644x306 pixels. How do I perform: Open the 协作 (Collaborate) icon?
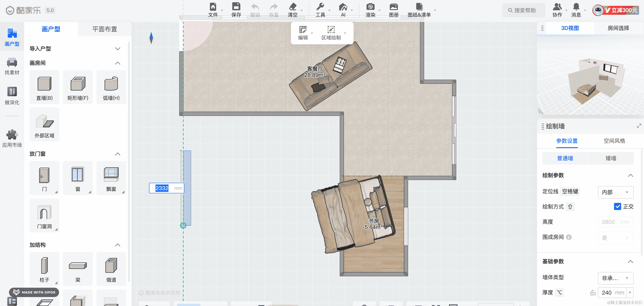tap(557, 7)
